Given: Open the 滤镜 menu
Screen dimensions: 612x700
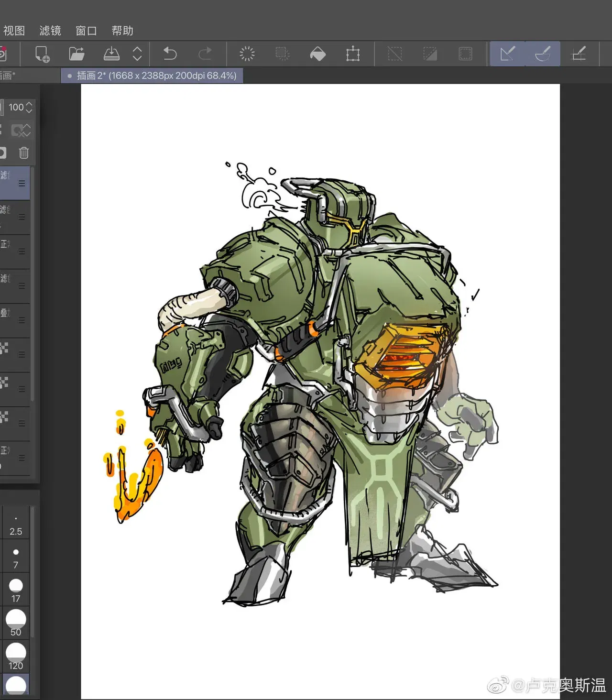Looking at the screenshot, I should click(x=50, y=31).
